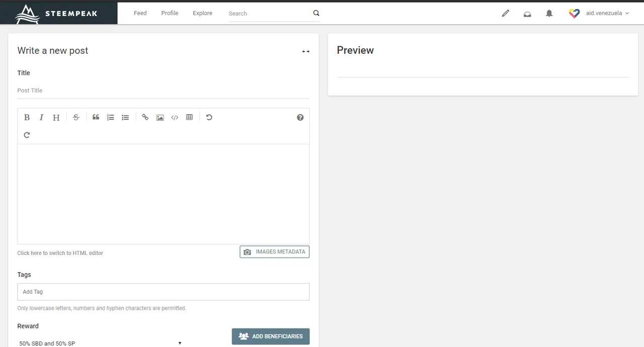Click inside the post body editor
This screenshot has height=347, width=644.
(163, 194)
